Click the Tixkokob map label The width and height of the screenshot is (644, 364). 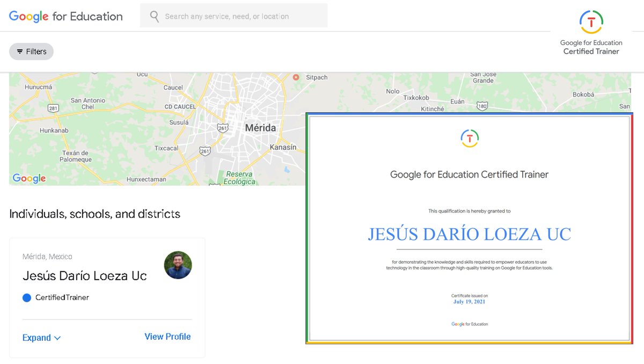click(x=416, y=98)
